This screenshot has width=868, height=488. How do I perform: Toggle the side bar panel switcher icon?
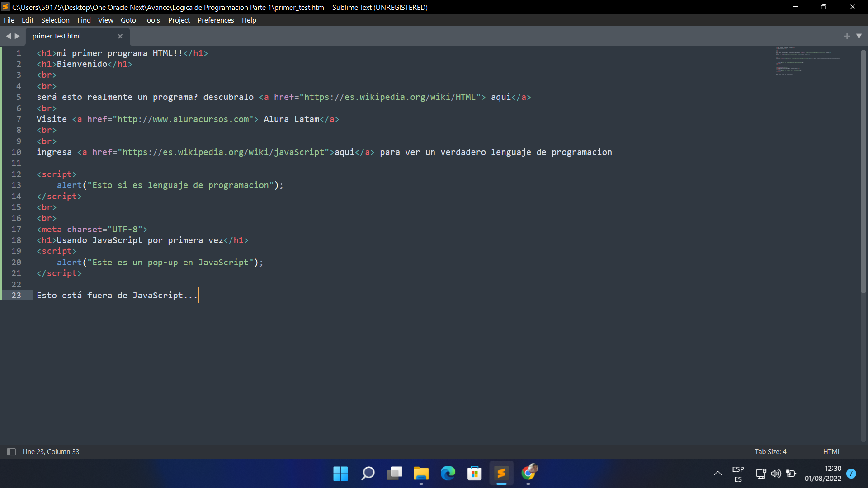[x=11, y=452]
